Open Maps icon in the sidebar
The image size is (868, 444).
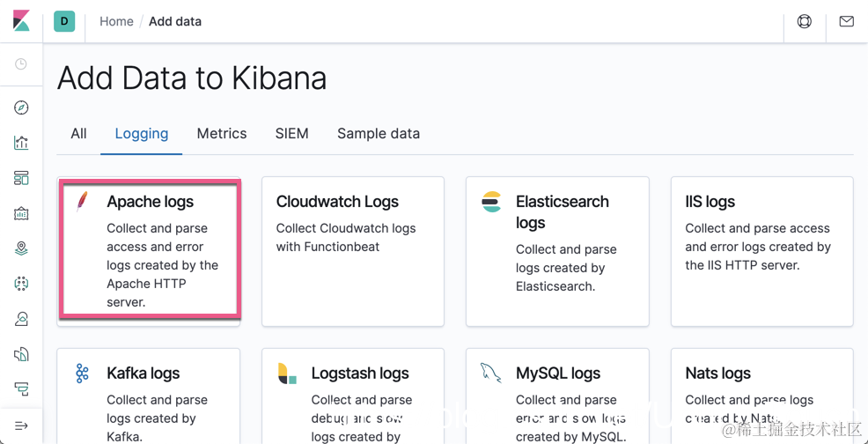(x=21, y=248)
